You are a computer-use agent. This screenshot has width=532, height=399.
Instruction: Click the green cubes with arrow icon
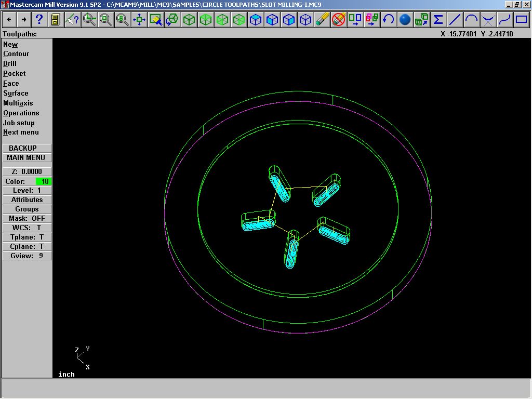pos(422,20)
